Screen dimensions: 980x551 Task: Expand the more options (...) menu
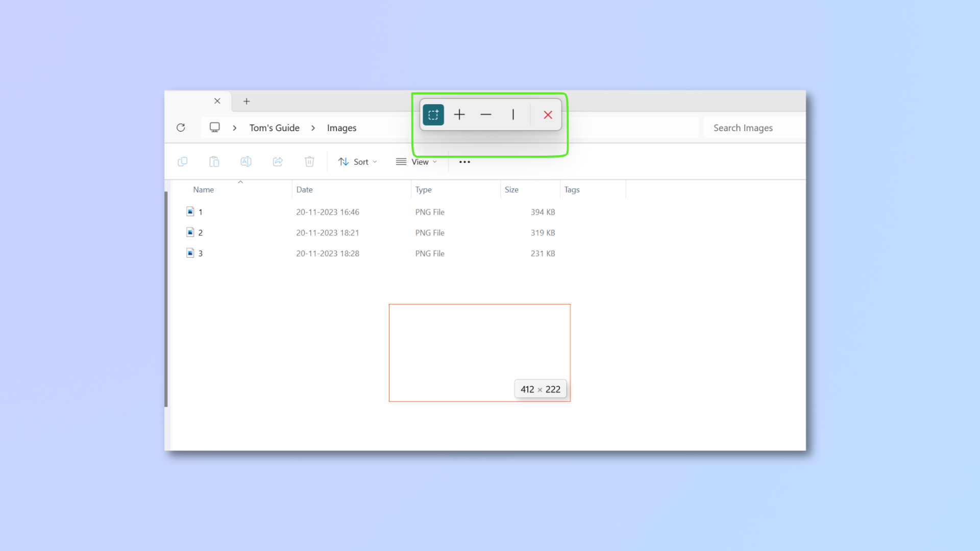pos(464,161)
